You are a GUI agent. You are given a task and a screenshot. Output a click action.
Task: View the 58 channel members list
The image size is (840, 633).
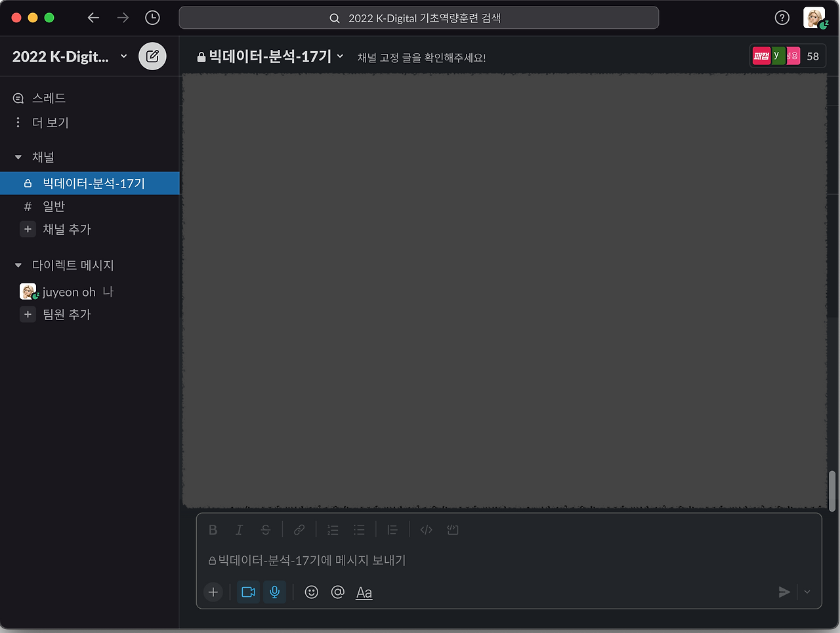(812, 56)
